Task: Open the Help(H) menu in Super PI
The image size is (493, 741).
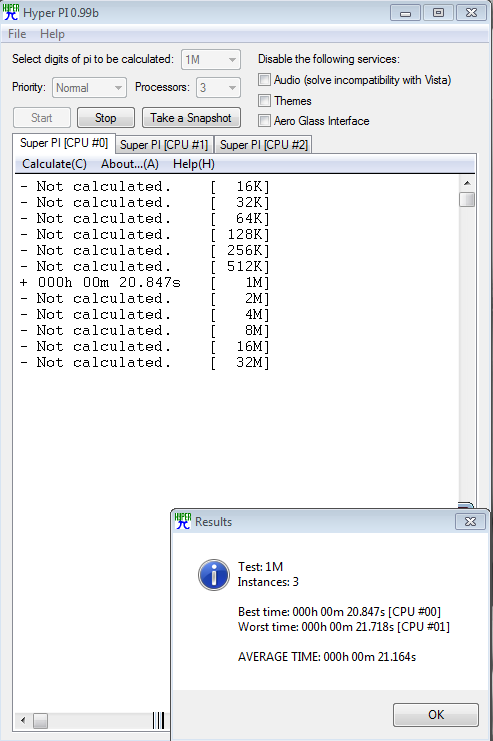Action: (194, 164)
